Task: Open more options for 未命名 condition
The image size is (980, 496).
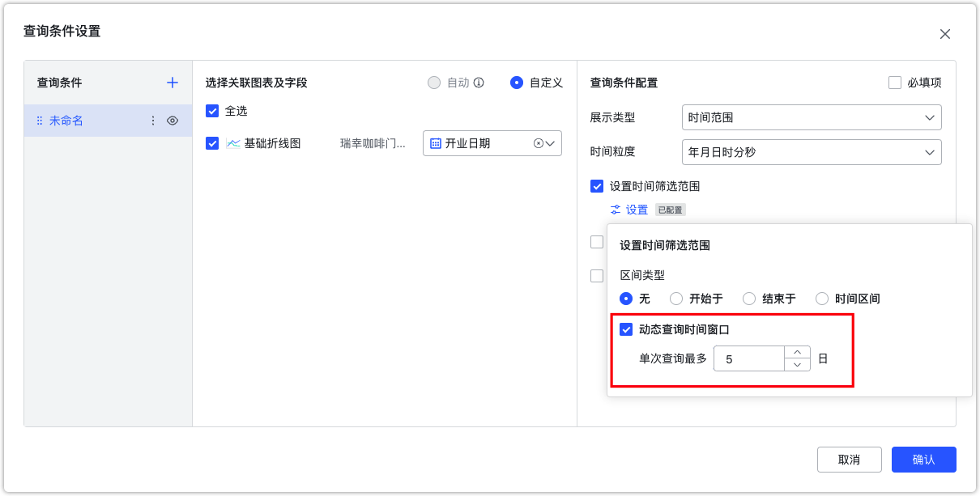Action: [x=153, y=121]
